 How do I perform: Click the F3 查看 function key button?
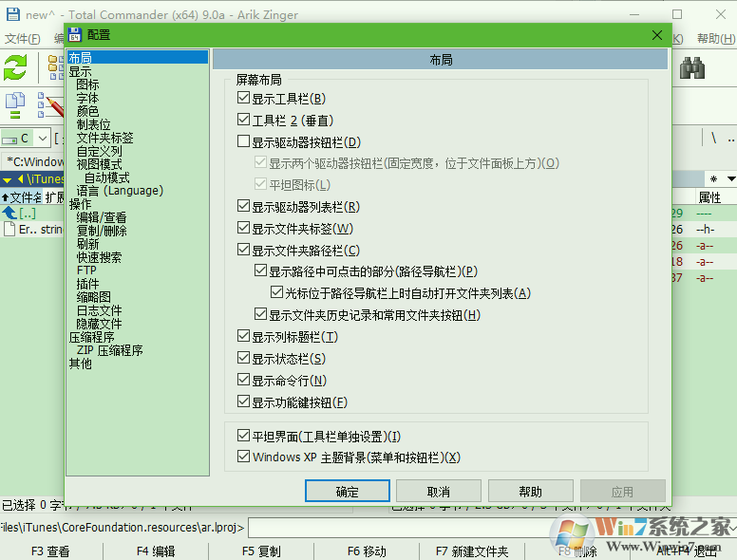[x=50, y=551]
